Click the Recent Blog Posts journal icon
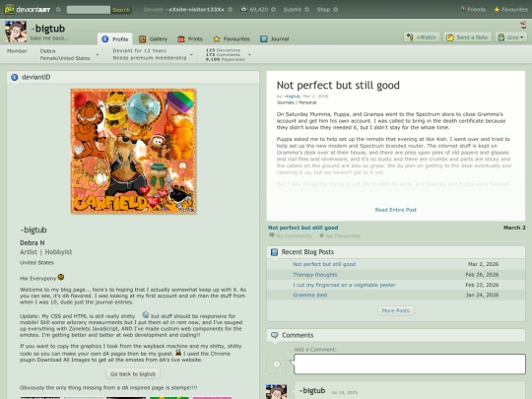 pos(274,252)
